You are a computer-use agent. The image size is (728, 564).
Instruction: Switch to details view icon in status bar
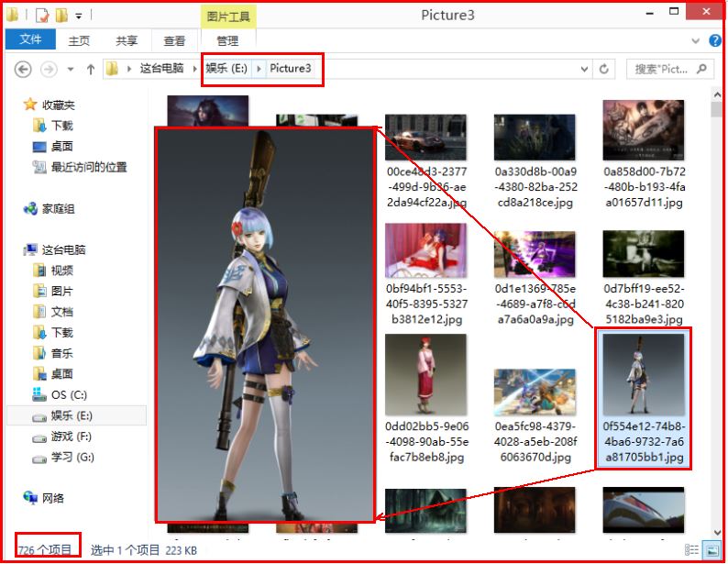691,550
